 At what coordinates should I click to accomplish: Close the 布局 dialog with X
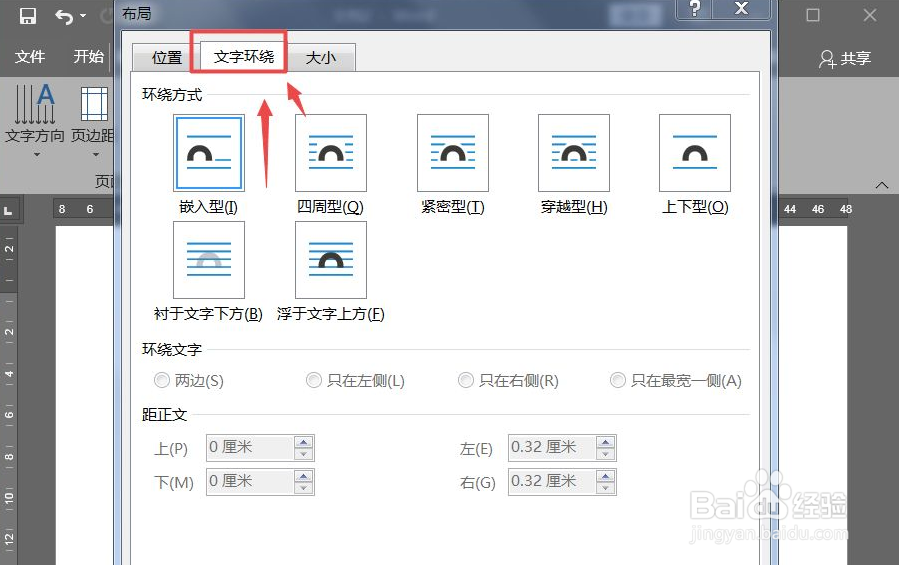741,9
